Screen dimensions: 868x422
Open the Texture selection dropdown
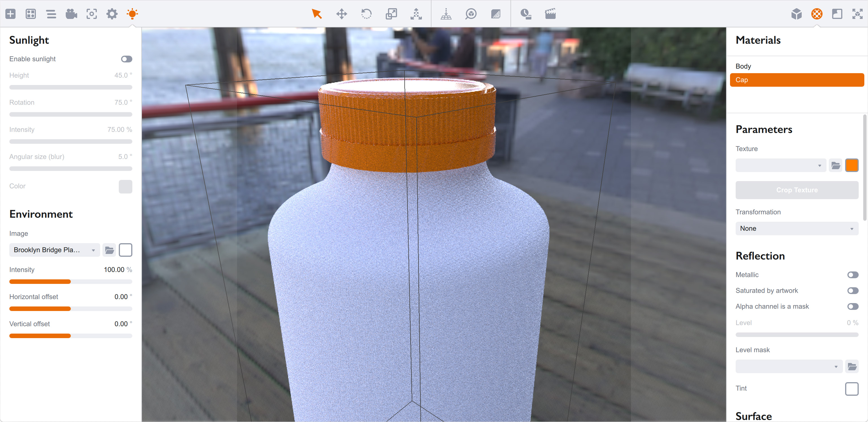coord(781,165)
